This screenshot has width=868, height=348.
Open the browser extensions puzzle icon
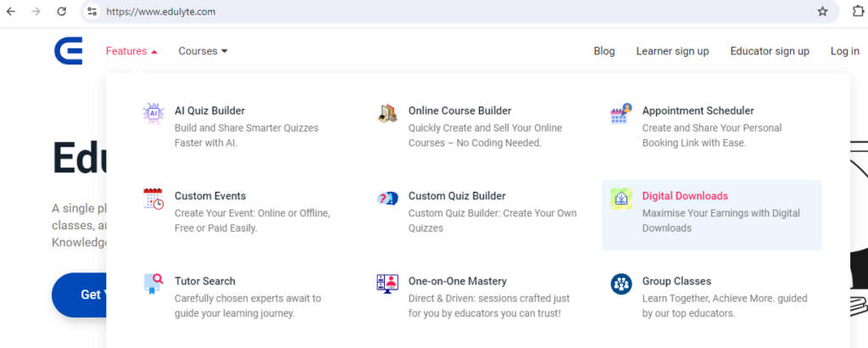pos(858,11)
